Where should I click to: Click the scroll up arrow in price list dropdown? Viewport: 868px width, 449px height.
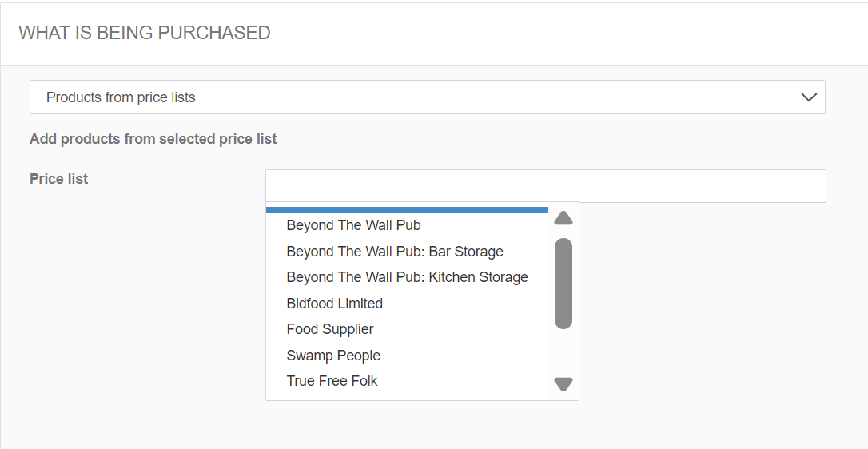point(563,218)
